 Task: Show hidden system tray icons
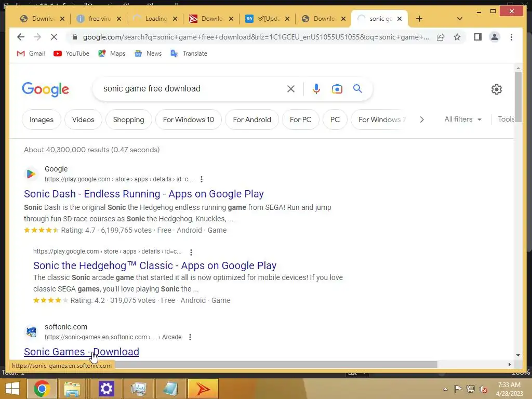[445, 389]
